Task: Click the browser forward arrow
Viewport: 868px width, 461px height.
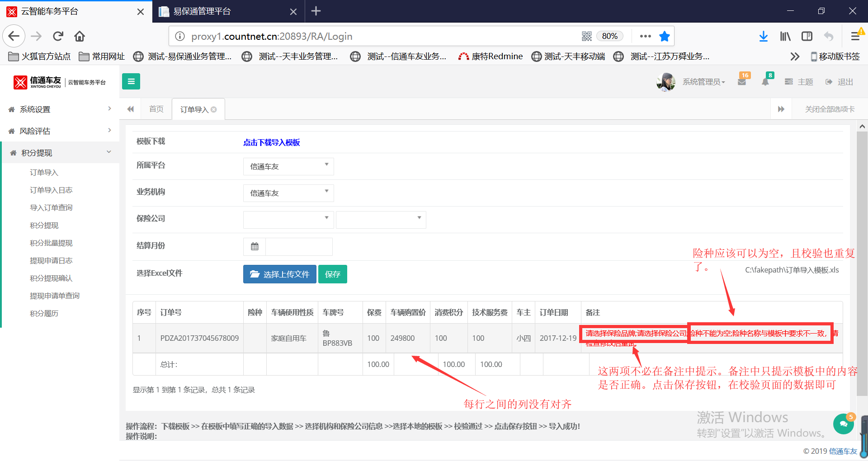Action: [36, 36]
